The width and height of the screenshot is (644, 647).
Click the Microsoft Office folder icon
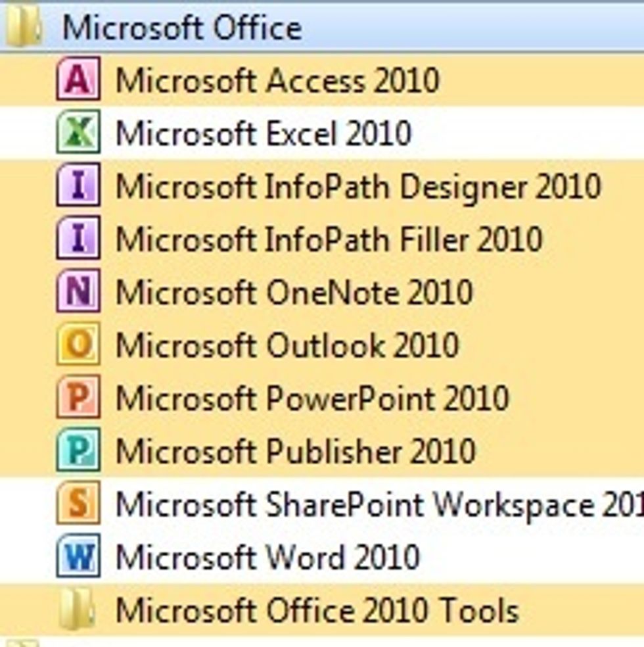(24, 28)
